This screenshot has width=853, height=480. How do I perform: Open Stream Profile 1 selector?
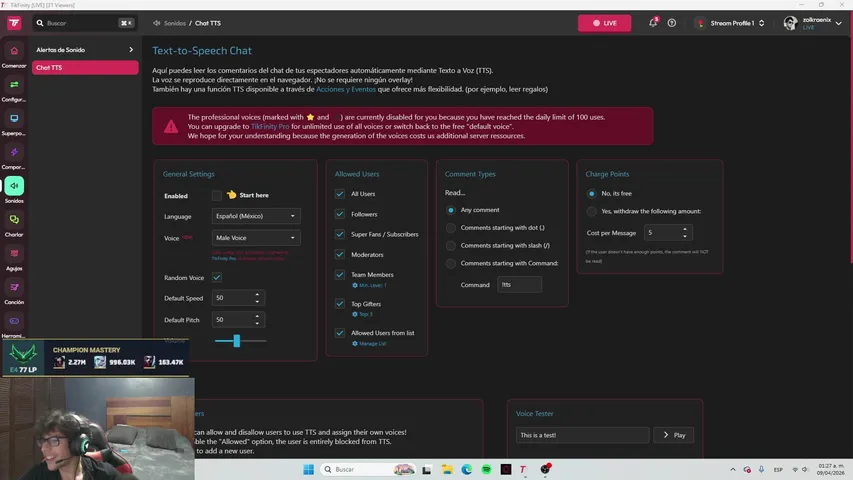coord(731,23)
